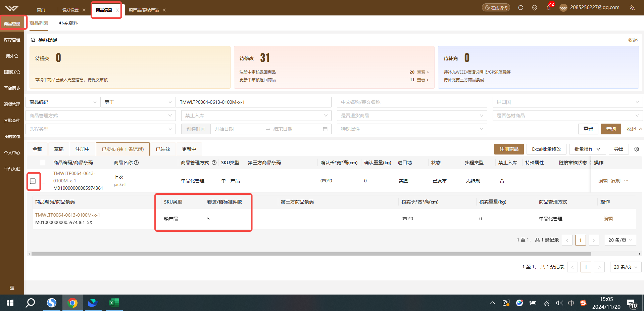Image resolution: width=644 pixels, height=311 pixels.
Task: Open the 等于 operator dropdown
Action: [138, 102]
